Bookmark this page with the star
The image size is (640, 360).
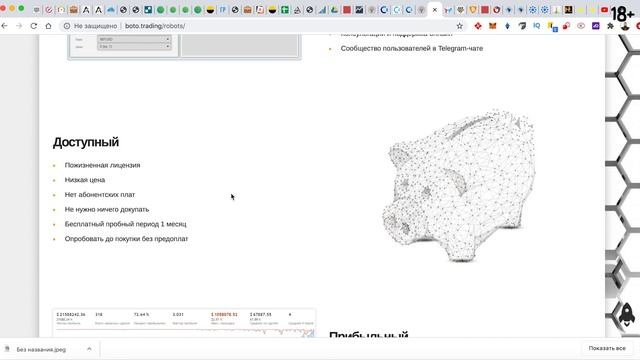click(x=460, y=26)
